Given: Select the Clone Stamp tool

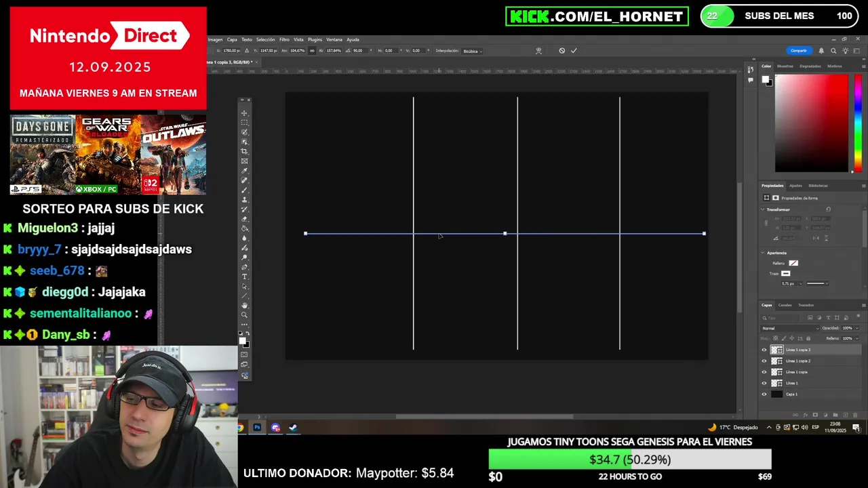Looking at the screenshot, I should point(244,199).
